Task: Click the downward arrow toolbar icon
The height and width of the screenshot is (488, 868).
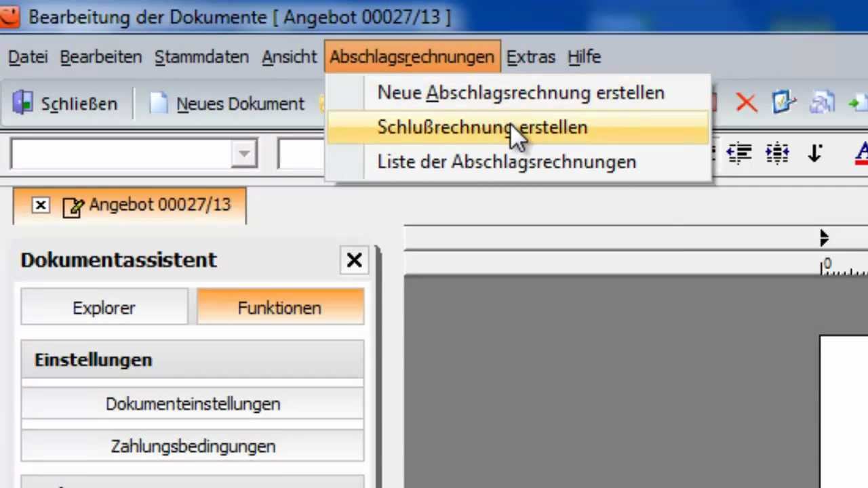Action: 814,153
